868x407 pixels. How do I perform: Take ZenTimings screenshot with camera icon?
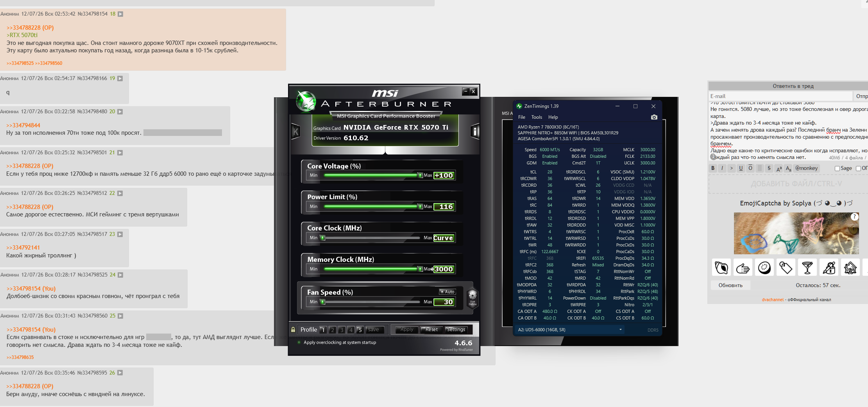(654, 117)
